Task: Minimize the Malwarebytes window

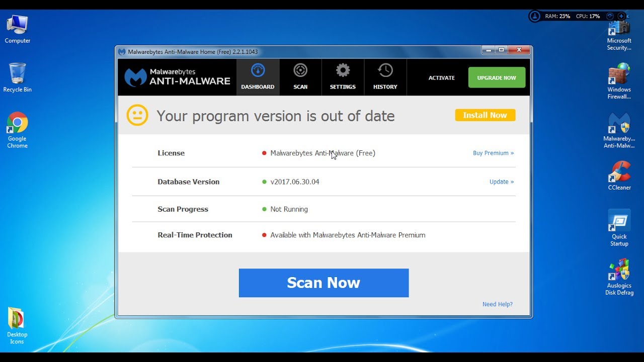Action: 488,50
